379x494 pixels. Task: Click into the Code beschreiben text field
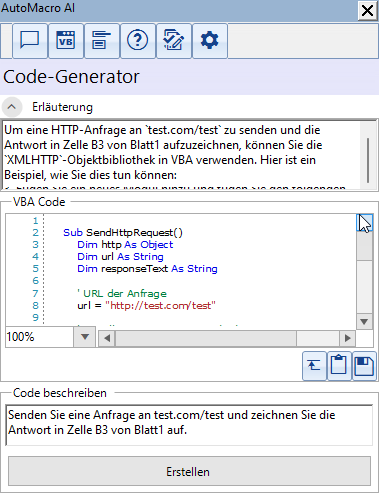click(189, 425)
